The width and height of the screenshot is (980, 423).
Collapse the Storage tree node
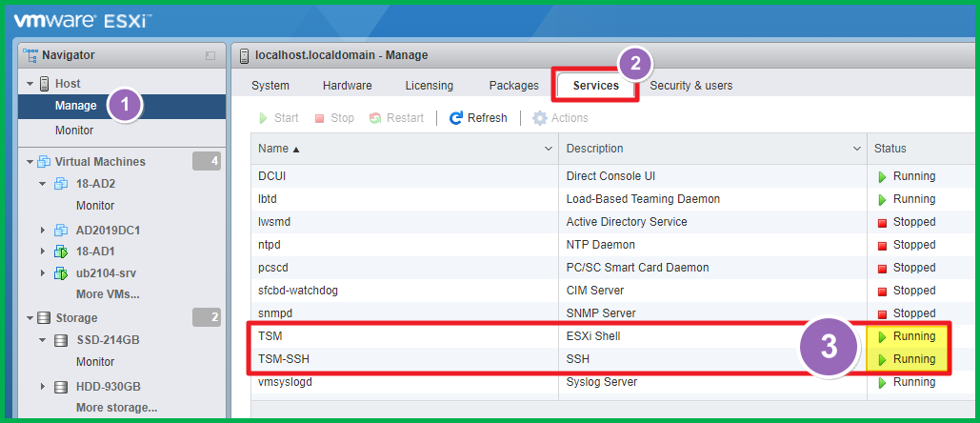point(30,318)
